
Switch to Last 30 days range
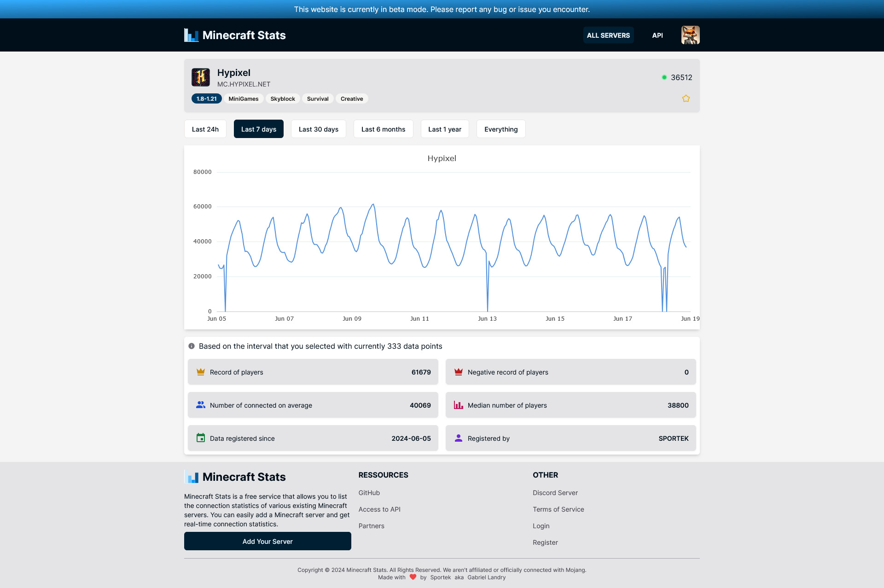(319, 129)
